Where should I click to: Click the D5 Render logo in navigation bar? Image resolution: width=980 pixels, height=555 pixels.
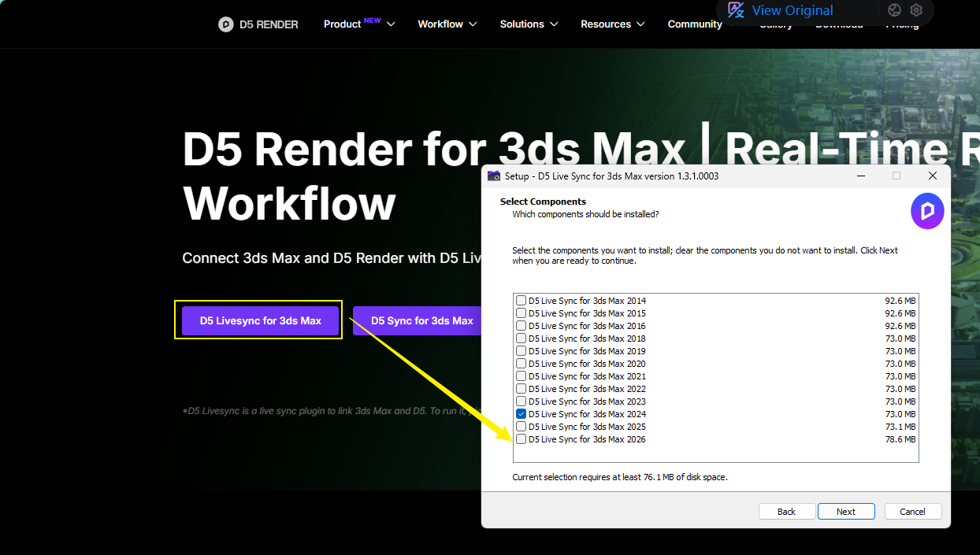click(x=258, y=24)
